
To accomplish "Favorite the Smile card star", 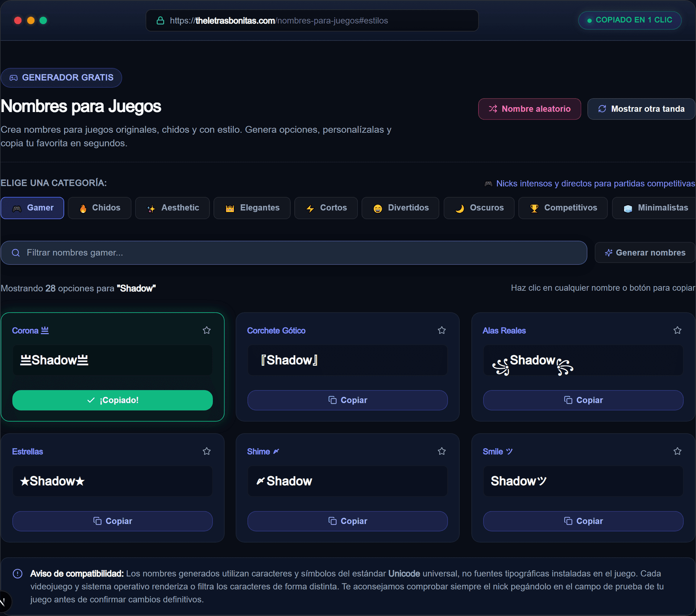I will pos(677,451).
